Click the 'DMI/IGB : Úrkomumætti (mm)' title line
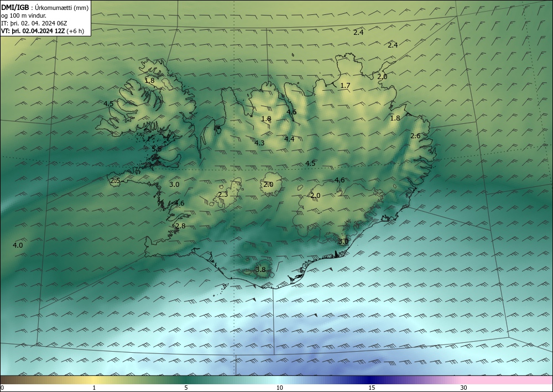Image resolution: width=553 pixels, height=392 pixels. pos(45,8)
